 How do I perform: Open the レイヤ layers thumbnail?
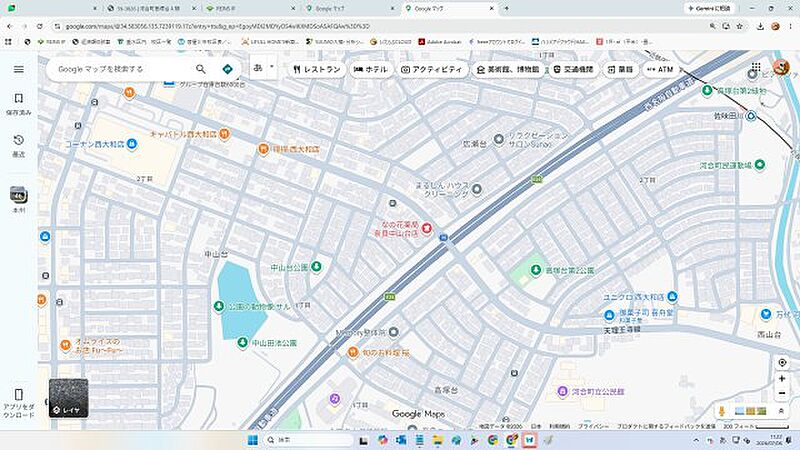68,398
